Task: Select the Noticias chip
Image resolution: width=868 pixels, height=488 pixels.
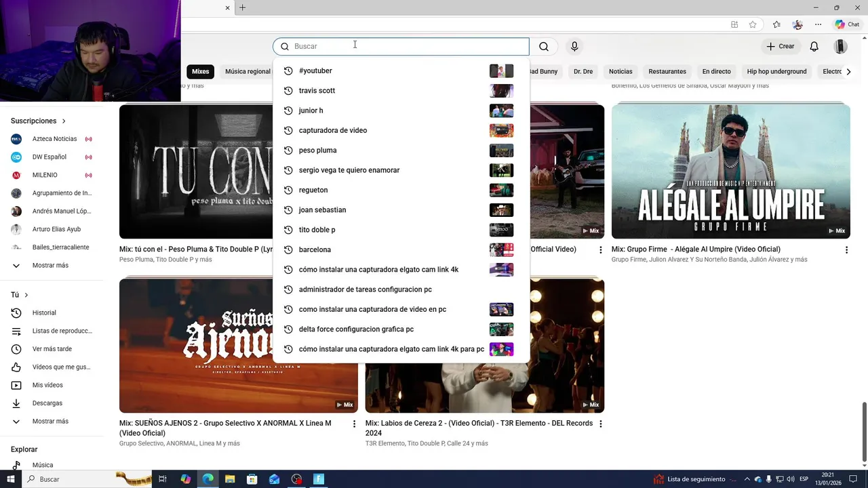Action: pos(620,71)
